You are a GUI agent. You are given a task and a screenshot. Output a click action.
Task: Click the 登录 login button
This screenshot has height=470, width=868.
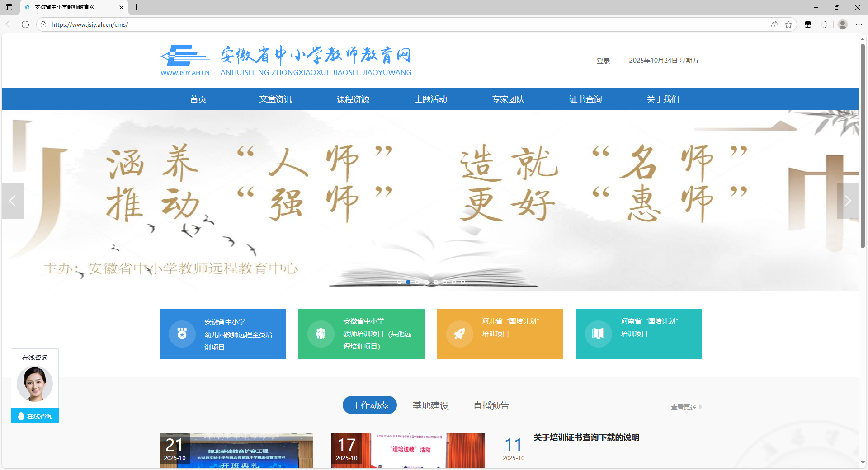pos(603,61)
